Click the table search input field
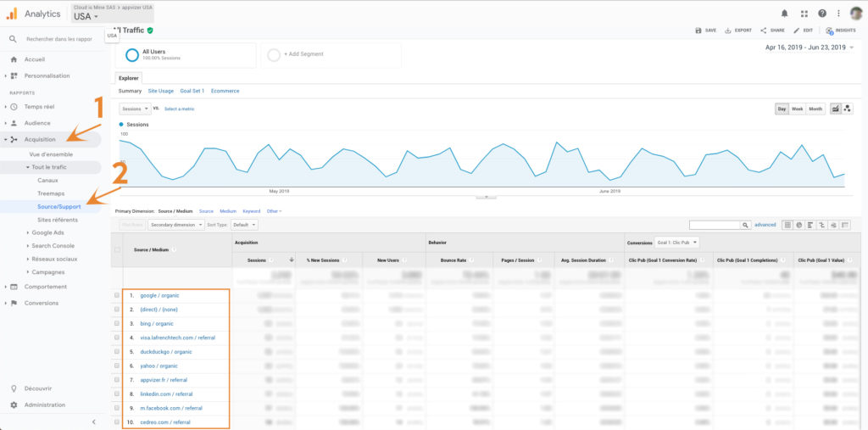The height and width of the screenshot is (430, 868). pos(715,225)
